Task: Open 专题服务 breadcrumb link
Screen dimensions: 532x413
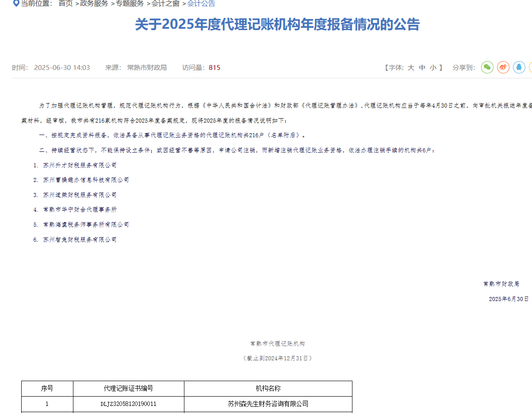Action: [x=130, y=4]
